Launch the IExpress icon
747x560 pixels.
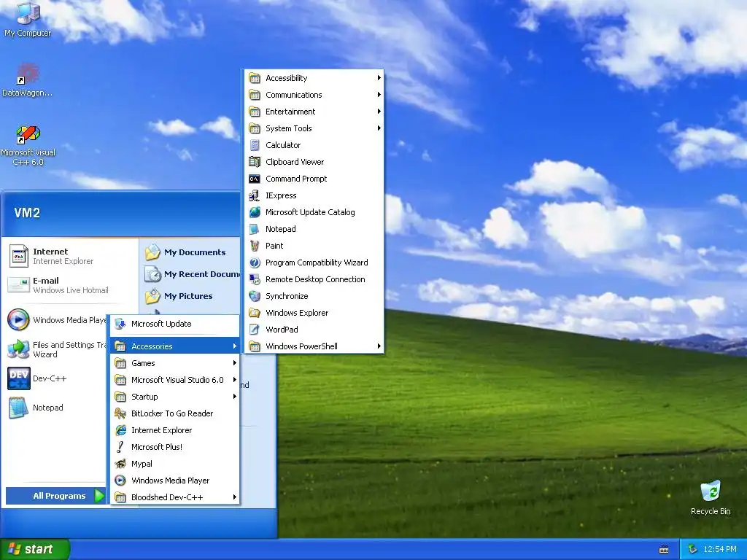click(x=255, y=195)
